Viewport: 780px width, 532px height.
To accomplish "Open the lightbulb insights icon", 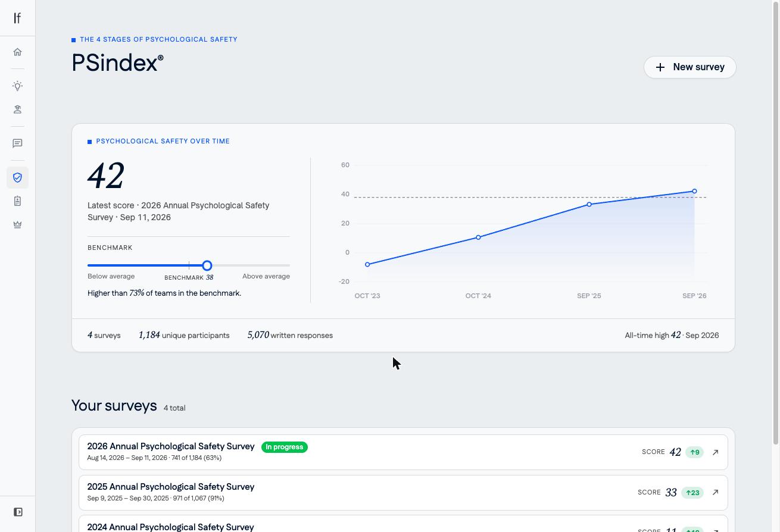I will 17,86.
